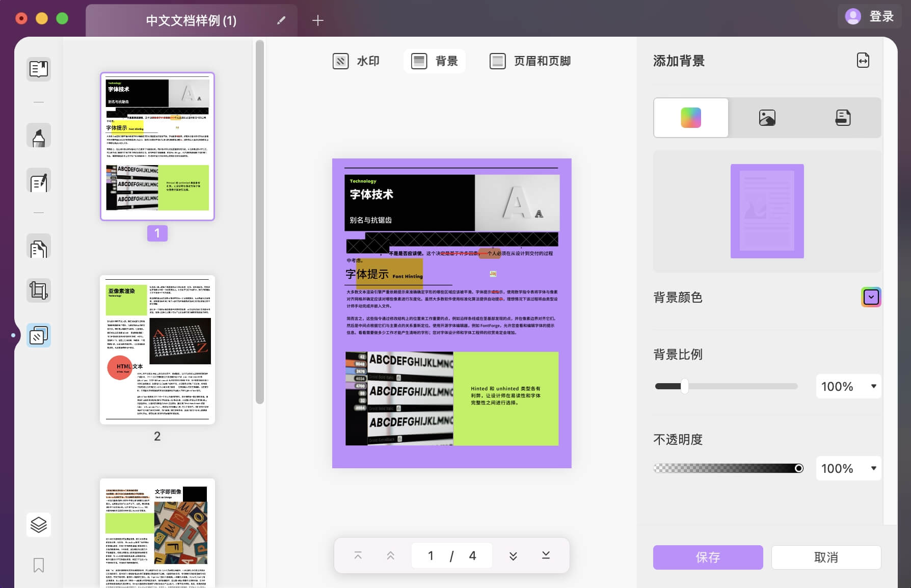This screenshot has height=588, width=911.
Task: Click the thumbnail panel scrollbar
Action: (260, 222)
